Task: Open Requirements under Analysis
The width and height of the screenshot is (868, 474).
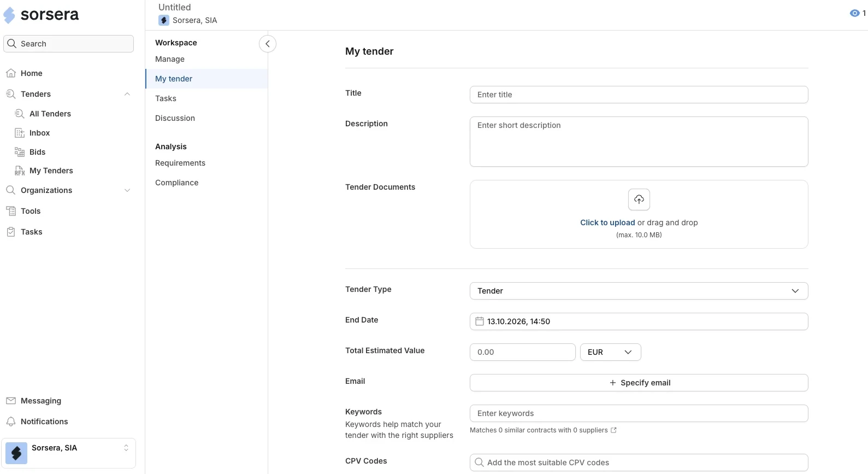Action: click(x=180, y=163)
